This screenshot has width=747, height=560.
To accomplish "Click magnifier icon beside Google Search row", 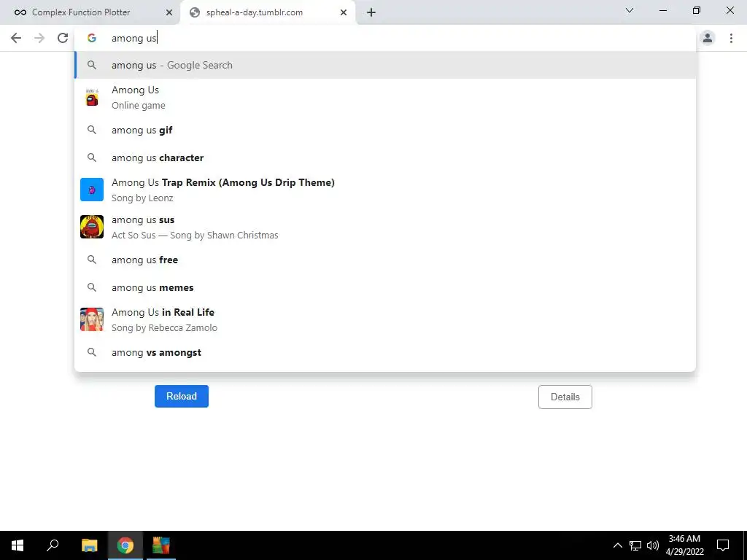I will [x=92, y=65].
